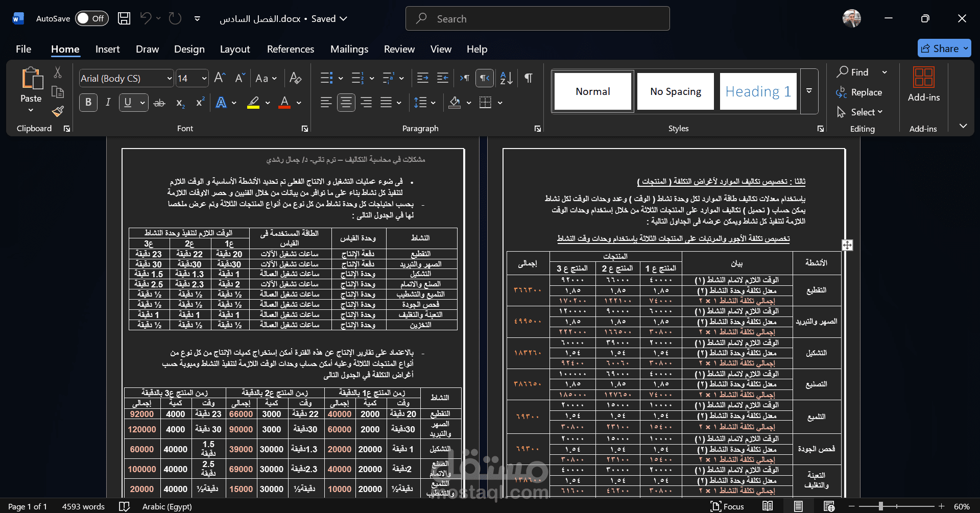
Task: Open the Mailings ribbon tab
Action: [x=349, y=49]
